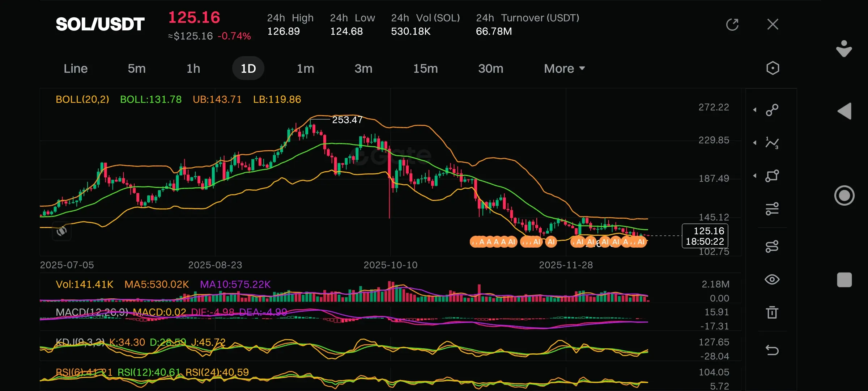Select the trend line drawing tool
The height and width of the screenshot is (391, 868).
click(772, 110)
